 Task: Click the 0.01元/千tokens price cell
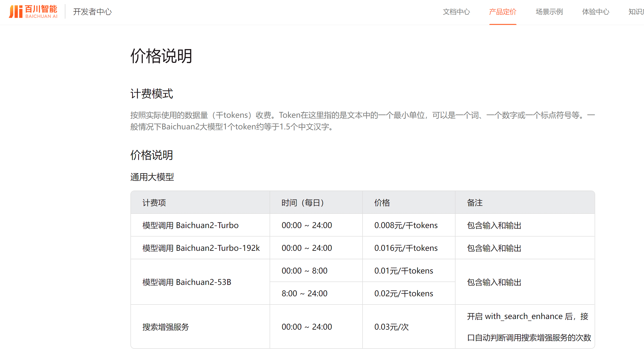point(409,271)
